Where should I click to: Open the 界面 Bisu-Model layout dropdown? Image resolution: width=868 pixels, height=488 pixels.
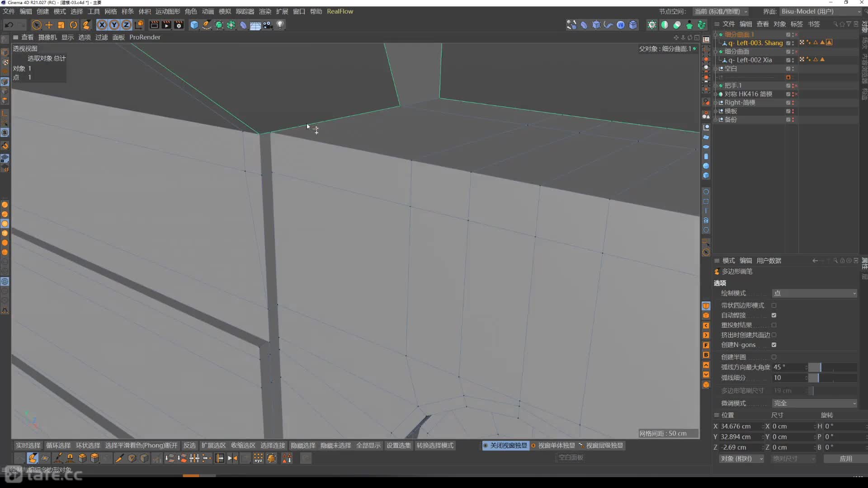click(820, 11)
